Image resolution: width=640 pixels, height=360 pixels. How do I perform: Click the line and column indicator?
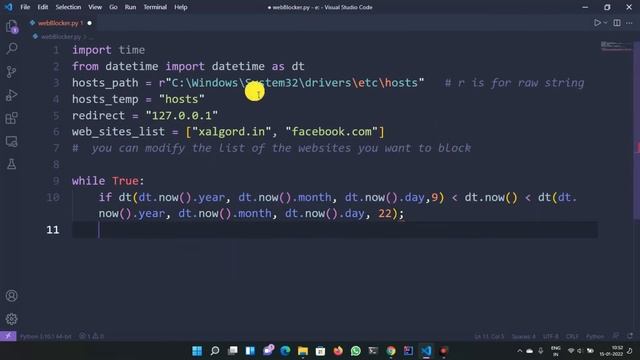(x=489, y=337)
